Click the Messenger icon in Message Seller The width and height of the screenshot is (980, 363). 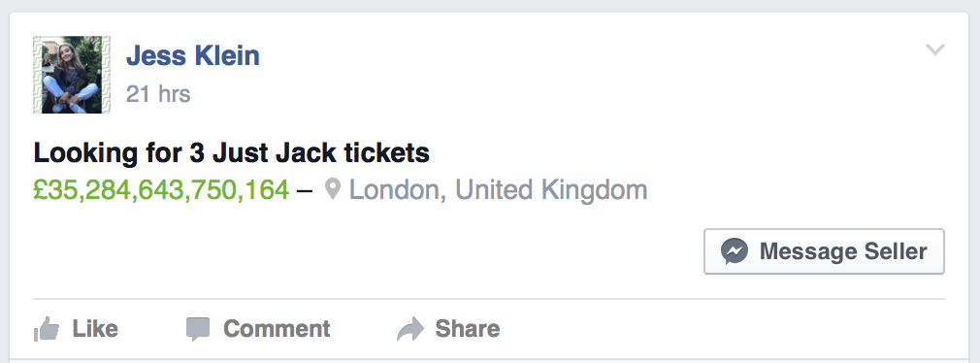point(735,251)
